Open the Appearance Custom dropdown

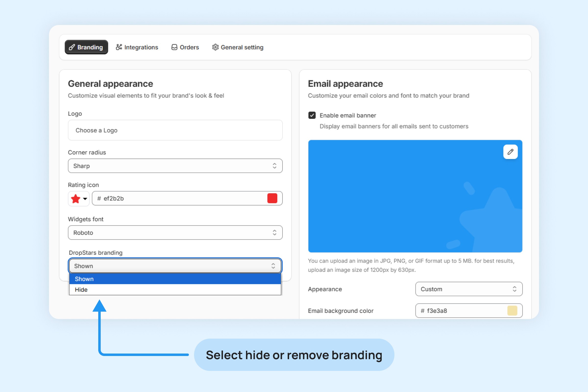tap(469, 289)
